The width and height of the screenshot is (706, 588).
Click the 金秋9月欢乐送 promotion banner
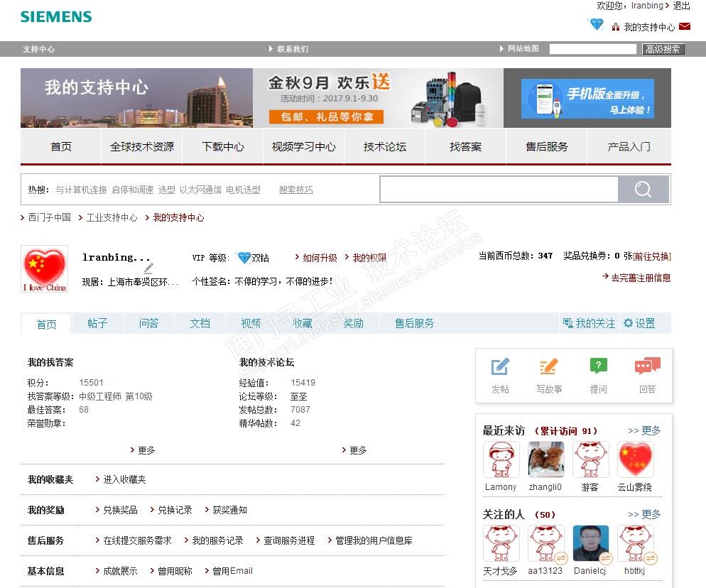coord(378,98)
